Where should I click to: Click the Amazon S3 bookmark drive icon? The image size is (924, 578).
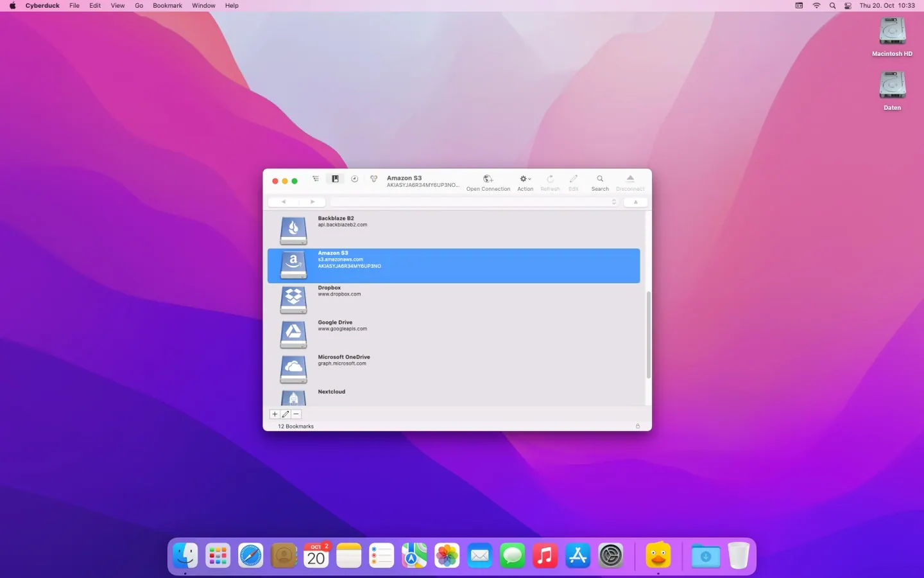(x=293, y=265)
